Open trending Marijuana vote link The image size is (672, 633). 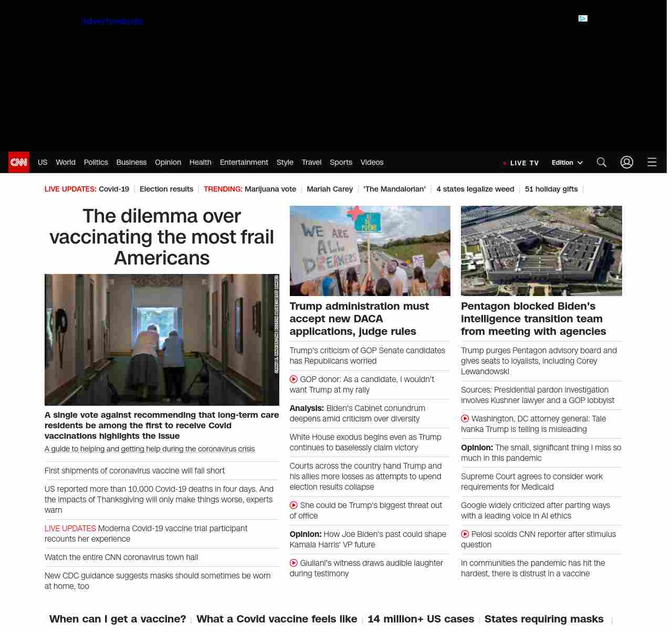click(270, 189)
